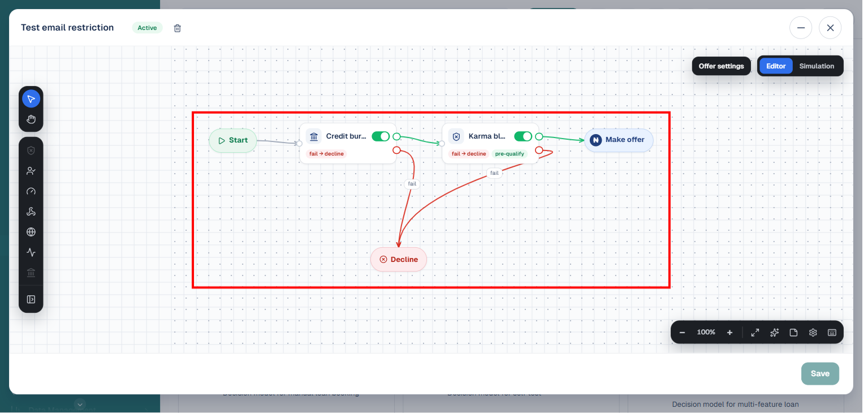The image size is (868, 413).
Task: Switch to the Simulation tab
Action: (817, 66)
